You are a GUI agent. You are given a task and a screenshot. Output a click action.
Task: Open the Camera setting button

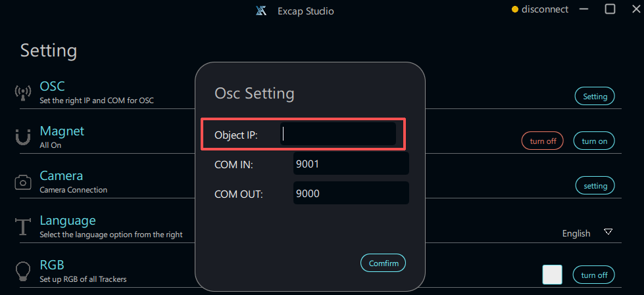pyautogui.click(x=595, y=186)
